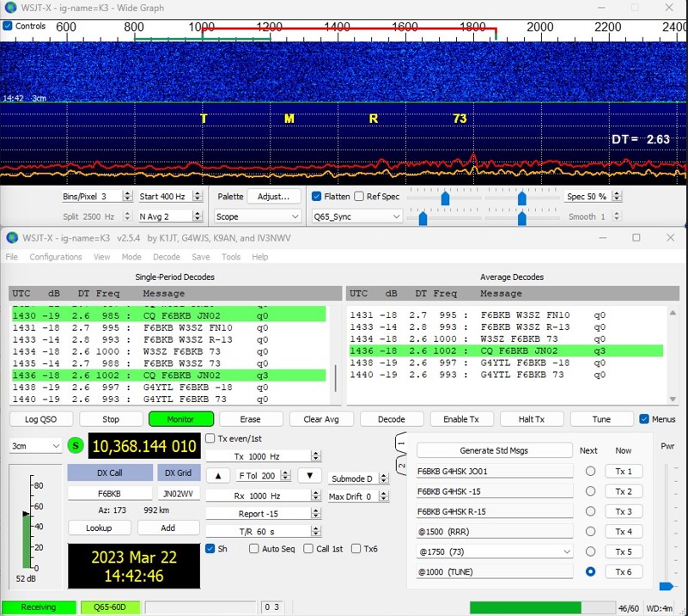This screenshot has height=616, width=688.
Task: Increase the Tx frequency spinner value
Action: tap(316, 453)
